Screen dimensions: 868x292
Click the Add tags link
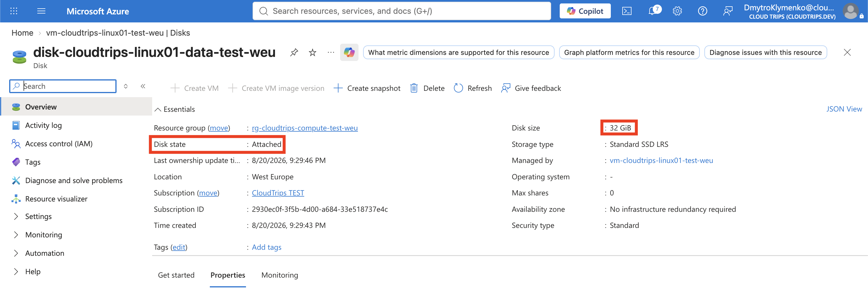267,247
